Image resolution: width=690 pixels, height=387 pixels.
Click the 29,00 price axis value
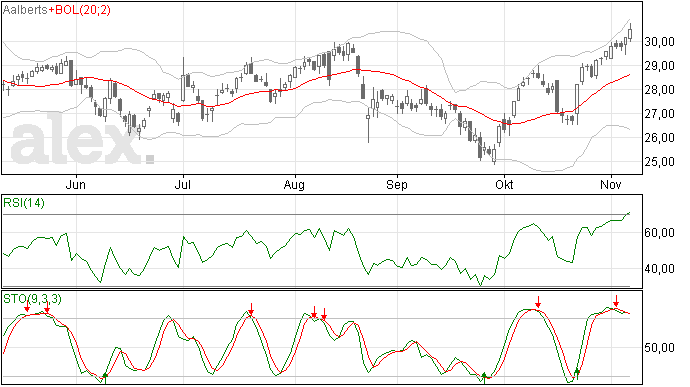click(x=659, y=66)
